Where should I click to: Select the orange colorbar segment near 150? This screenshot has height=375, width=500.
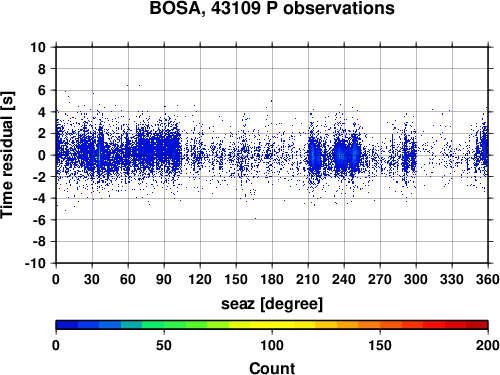[369, 325]
